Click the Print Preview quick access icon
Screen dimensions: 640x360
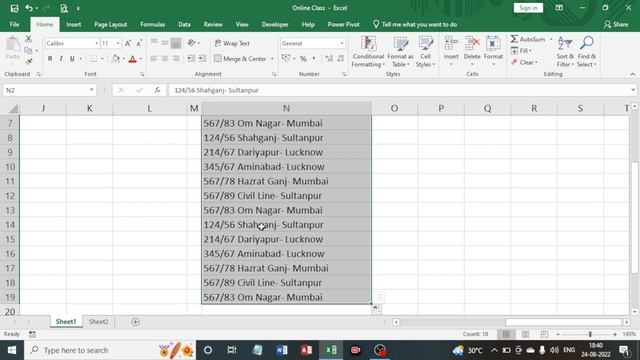[64, 8]
